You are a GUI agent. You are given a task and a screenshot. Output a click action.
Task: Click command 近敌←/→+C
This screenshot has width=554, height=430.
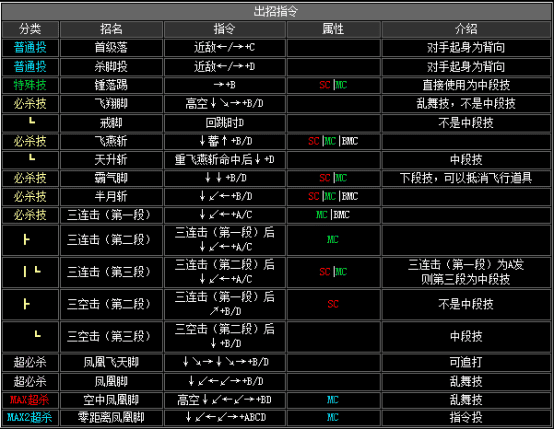pyautogui.click(x=224, y=47)
